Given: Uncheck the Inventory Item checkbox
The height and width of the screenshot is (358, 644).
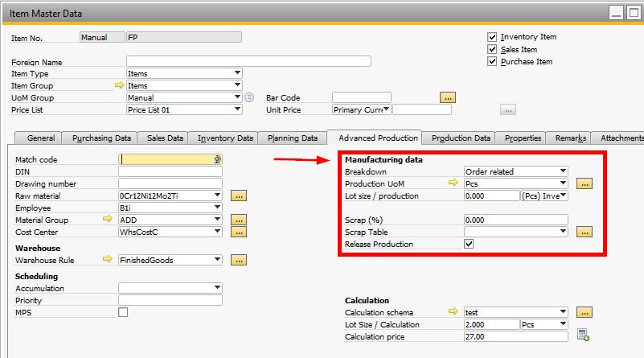Looking at the screenshot, I should 492,37.
